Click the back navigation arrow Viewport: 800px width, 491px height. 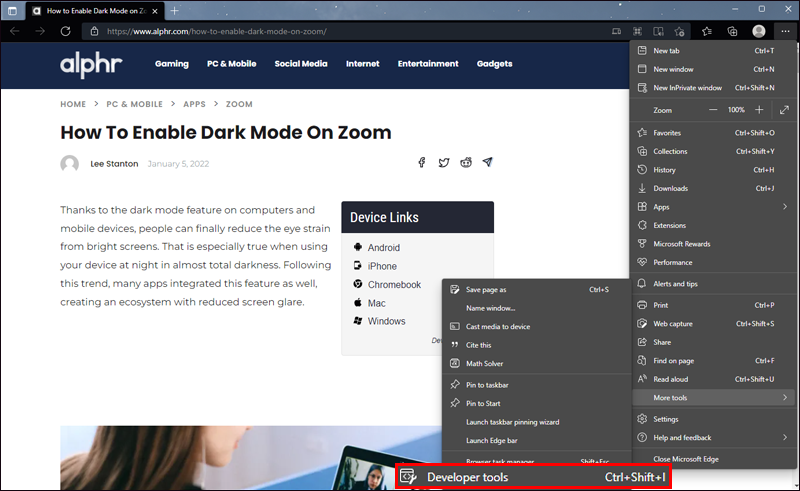[15, 31]
